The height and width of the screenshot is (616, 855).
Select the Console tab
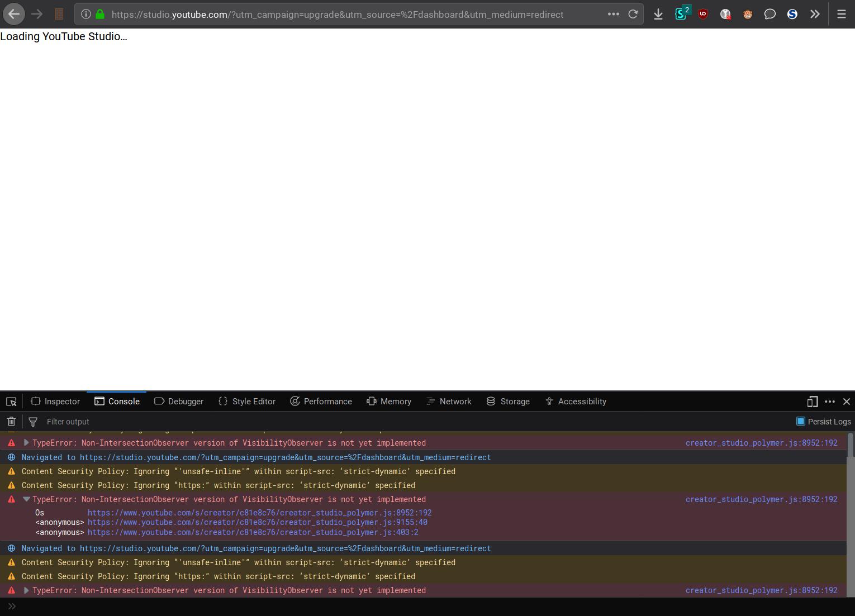pos(117,402)
